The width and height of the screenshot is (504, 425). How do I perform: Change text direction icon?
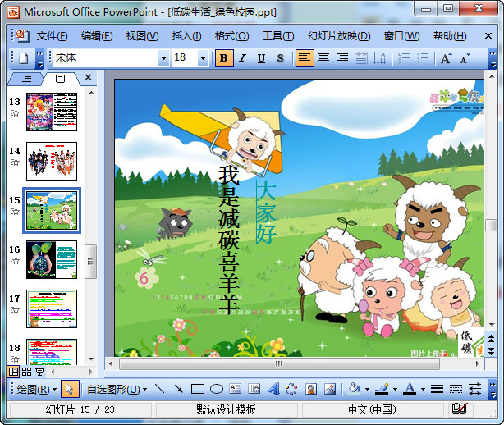click(x=379, y=58)
